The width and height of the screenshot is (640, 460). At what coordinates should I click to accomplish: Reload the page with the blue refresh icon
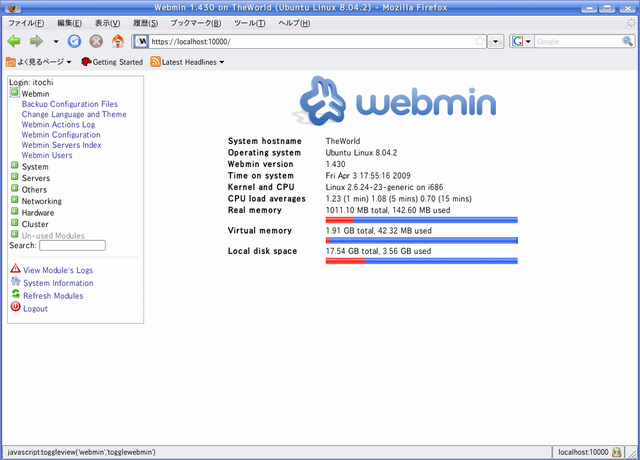74,41
